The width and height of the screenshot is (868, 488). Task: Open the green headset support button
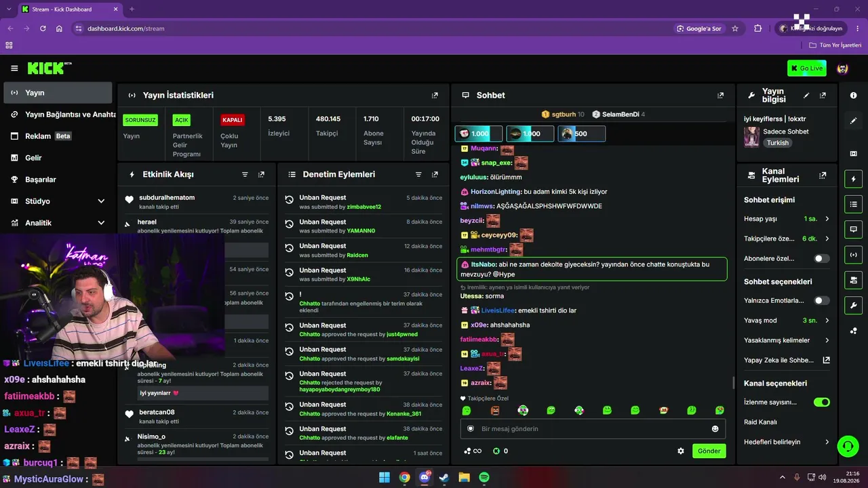[x=848, y=446]
